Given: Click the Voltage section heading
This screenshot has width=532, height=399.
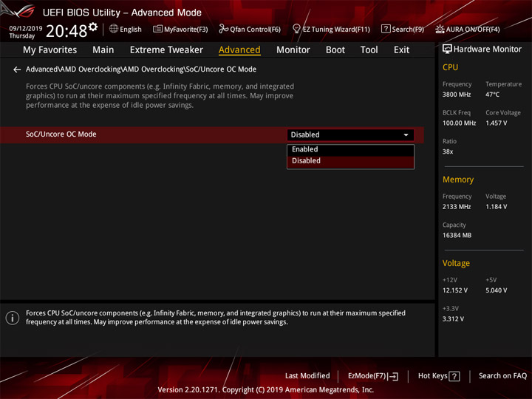Looking at the screenshot, I should pos(456,263).
